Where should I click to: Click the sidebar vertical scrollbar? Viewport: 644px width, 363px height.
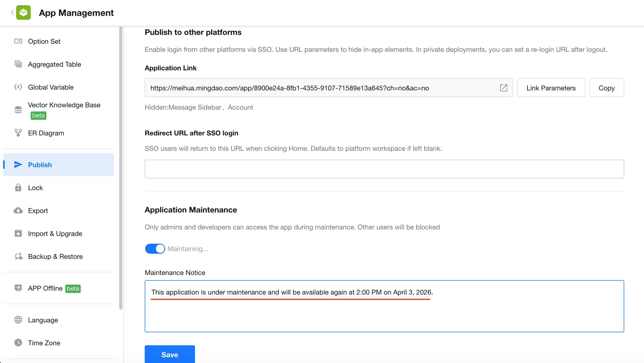pos(121,167)
